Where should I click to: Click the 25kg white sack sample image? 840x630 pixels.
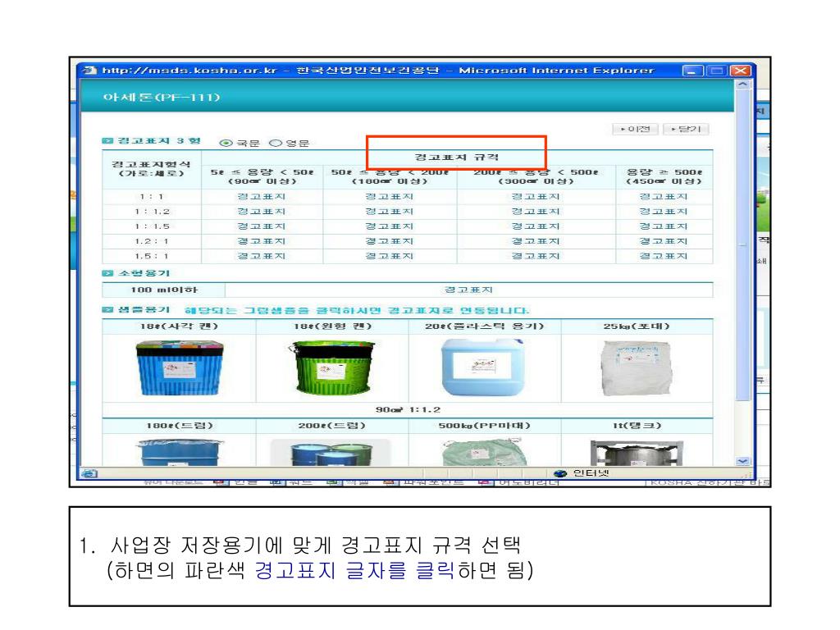[636, 368]
